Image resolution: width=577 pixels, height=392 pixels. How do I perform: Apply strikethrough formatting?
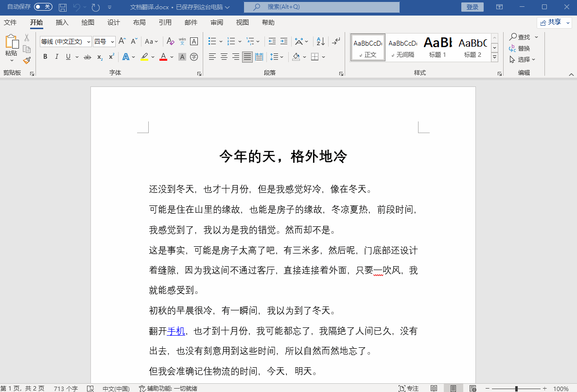tap(87, 57)
